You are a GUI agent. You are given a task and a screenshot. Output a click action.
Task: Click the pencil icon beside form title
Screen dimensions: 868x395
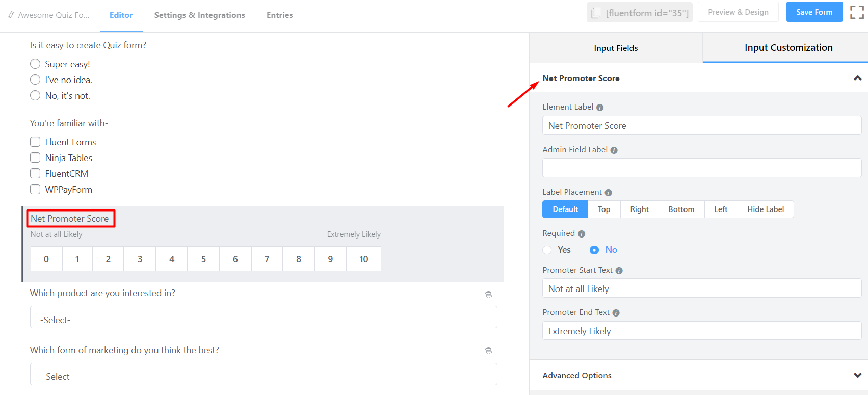(x=11, y=15)
